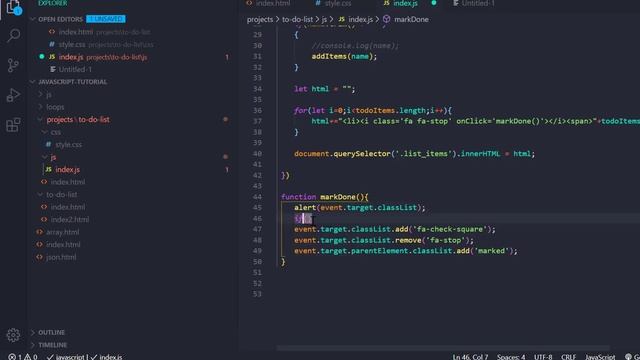Open the Explorer activity bar icon
640x360 pixels.
(13, 7)
